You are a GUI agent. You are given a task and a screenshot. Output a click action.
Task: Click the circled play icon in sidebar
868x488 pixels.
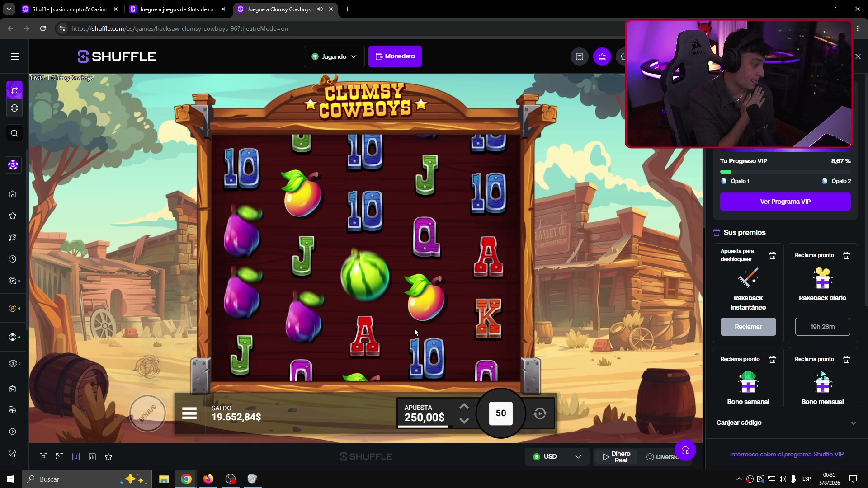13,432
